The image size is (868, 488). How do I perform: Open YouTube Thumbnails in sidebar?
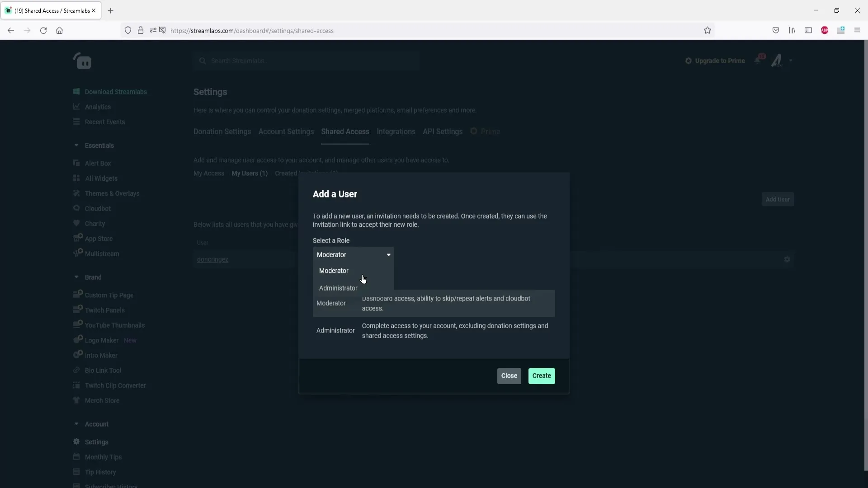pyautogui.click(x=115, y=325)
